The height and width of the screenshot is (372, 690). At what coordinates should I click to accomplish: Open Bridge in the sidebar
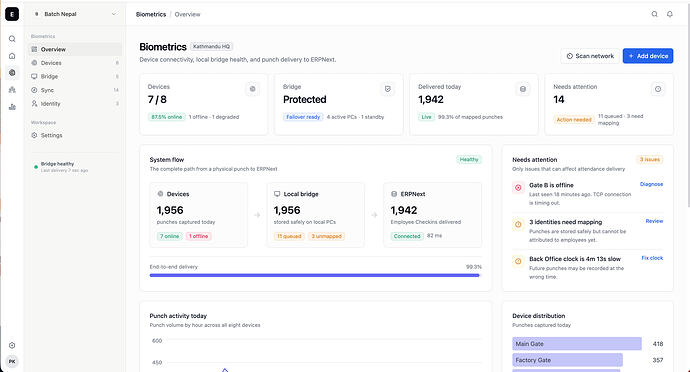[x=76, y=77]
